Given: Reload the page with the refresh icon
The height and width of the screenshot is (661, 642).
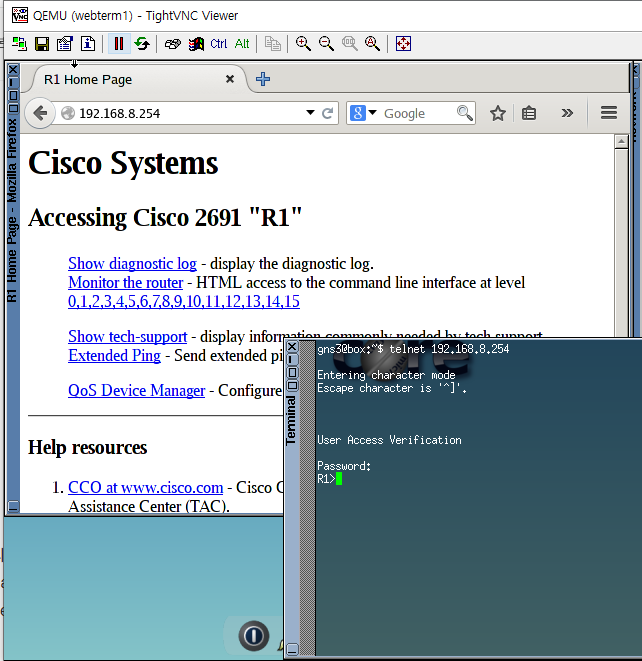Looking at the screenshot, I should tap(328, 113).
